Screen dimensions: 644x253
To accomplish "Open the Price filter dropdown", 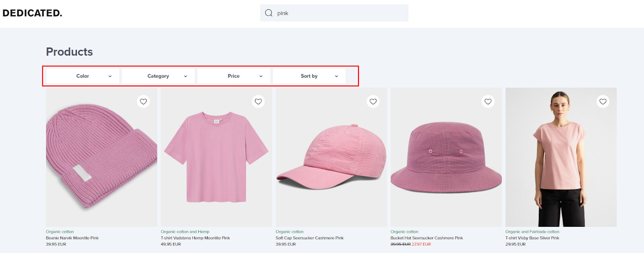I will (234, 76).
